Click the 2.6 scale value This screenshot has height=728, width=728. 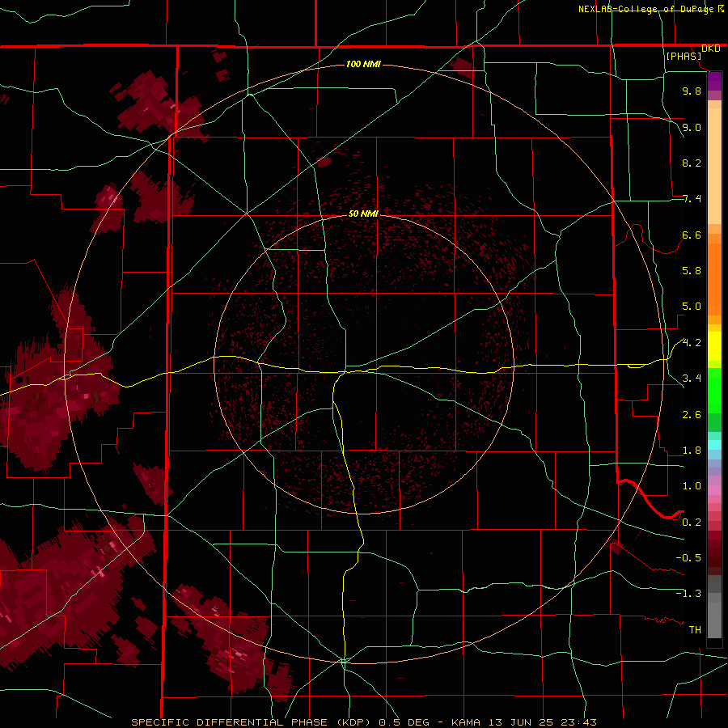[x=692, y=415]
